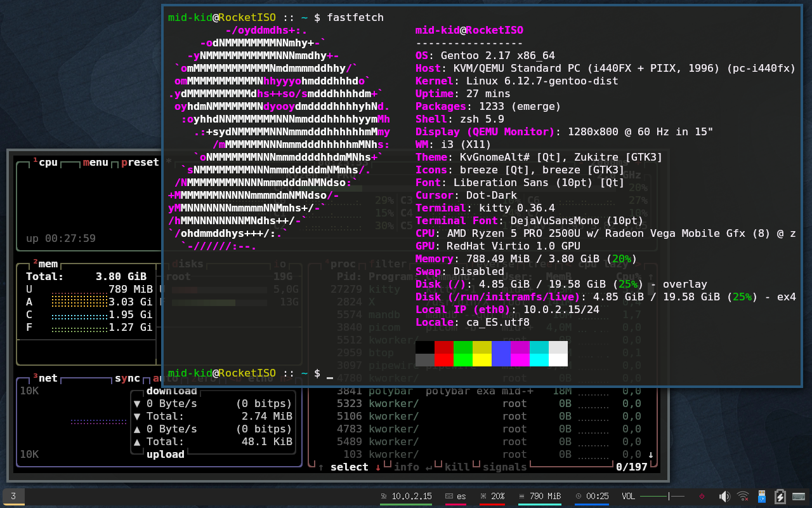
Task: Click sync option in btop net box
Action: pyautogui.click(x=127, y=378)
